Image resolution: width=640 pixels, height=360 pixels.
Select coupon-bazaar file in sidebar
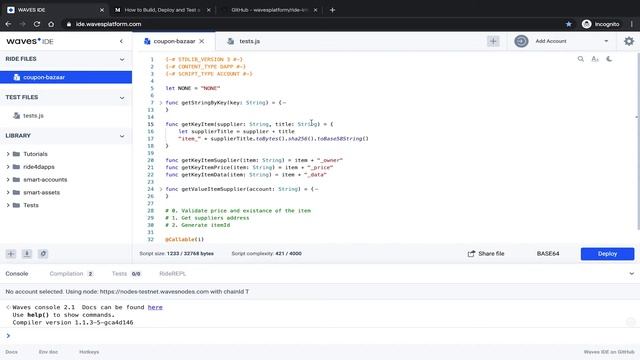[x=66, y=77]
